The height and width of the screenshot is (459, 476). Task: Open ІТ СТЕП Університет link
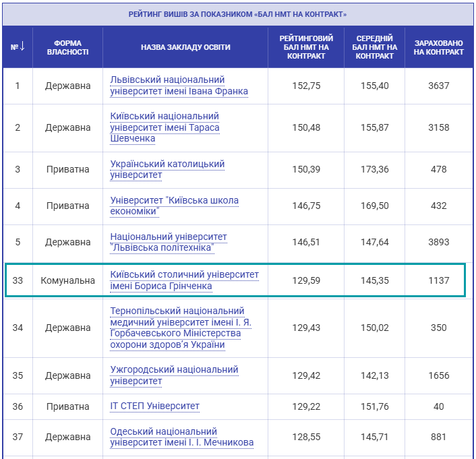coord(154,406)
